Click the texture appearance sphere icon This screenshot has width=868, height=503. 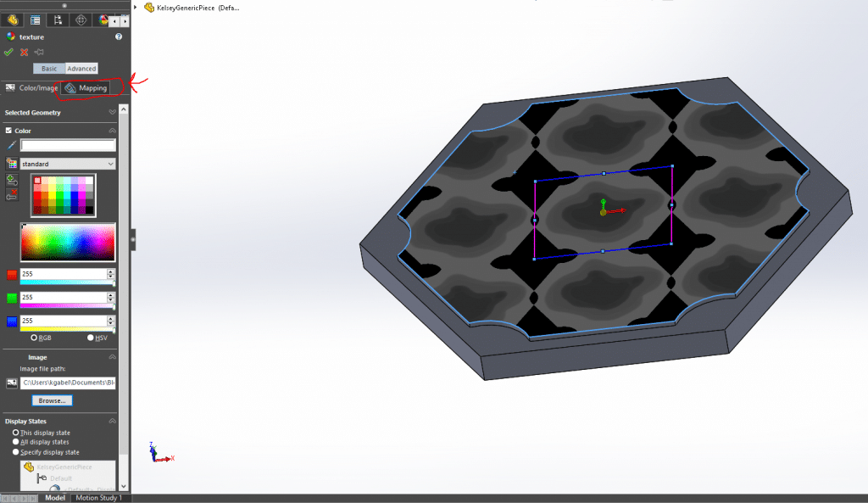[10, 36]
